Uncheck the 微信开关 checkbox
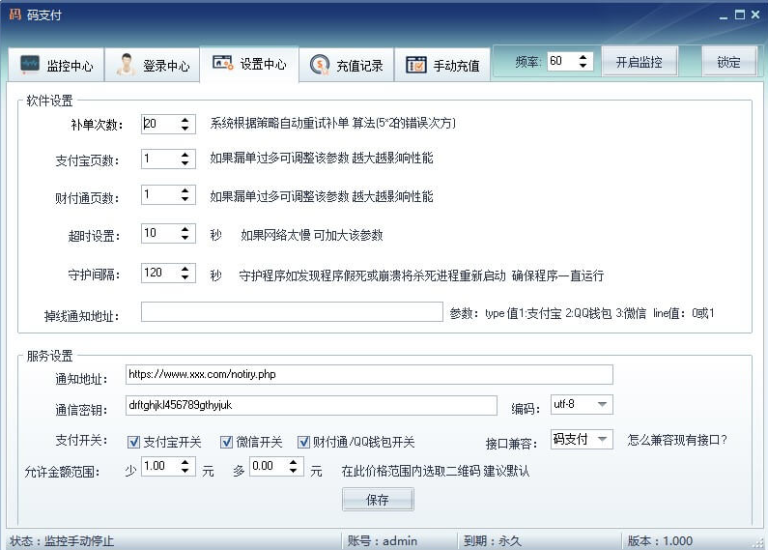This screenshot has width=768, height=550. 226,442
